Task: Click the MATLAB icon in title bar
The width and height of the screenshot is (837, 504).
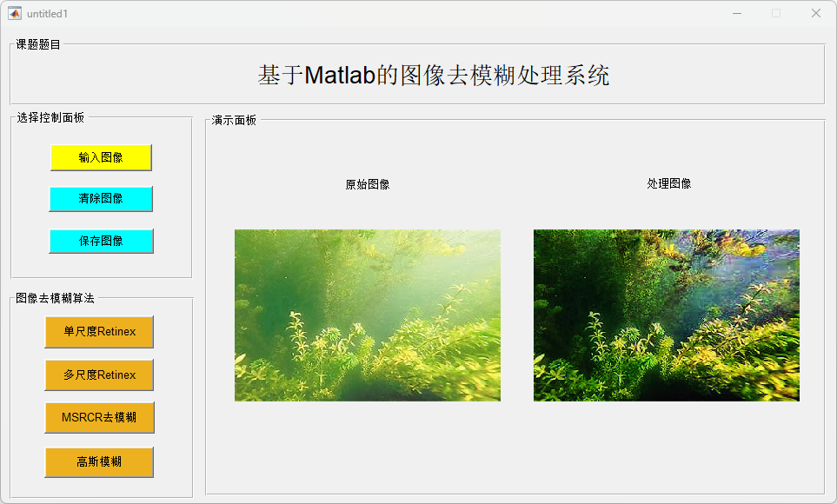Action: tap(15, 13)
